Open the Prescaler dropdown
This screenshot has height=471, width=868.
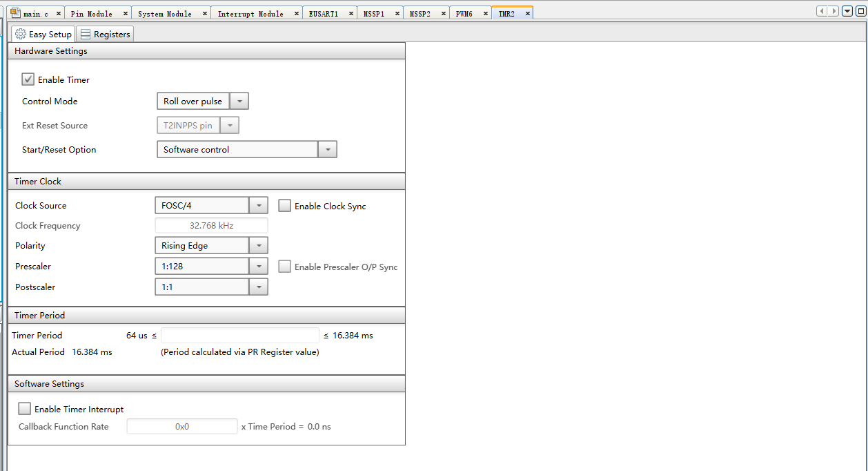[258, 266]
